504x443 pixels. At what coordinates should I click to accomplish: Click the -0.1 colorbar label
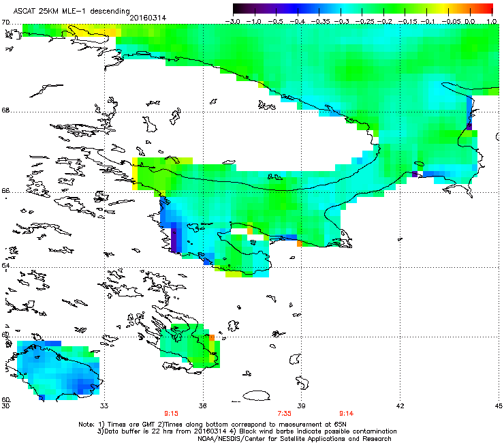pos(427,22)
